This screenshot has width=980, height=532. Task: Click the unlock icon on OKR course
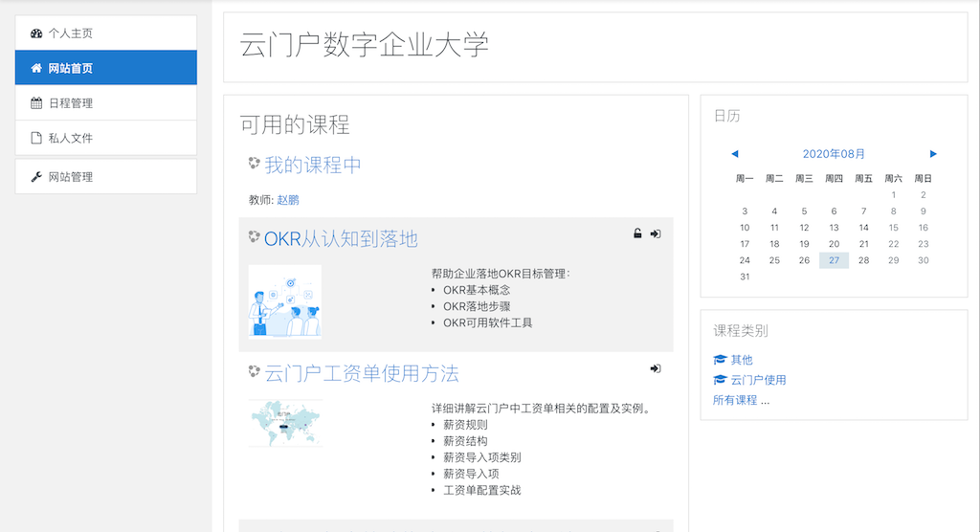click(637, 233)
